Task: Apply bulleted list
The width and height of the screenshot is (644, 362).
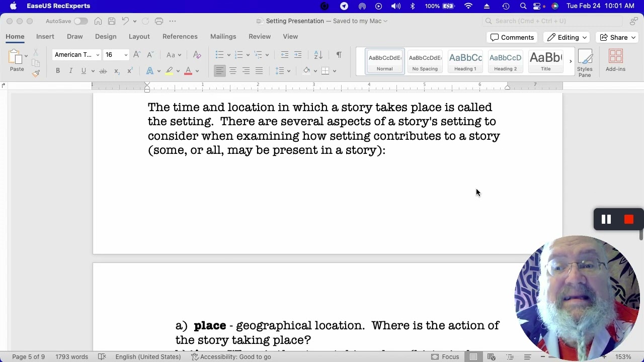Action: pyautogui.click(x=219, y=55)
